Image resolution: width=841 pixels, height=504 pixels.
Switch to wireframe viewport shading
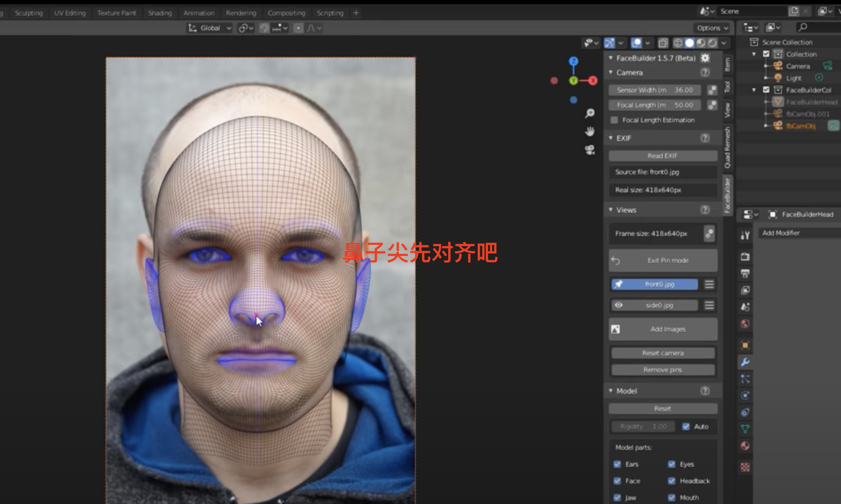click(678, 43)
